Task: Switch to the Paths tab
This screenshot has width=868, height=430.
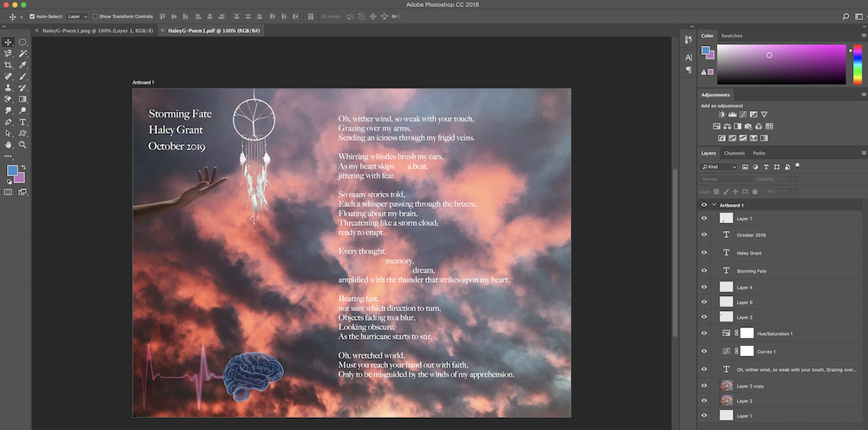Action: tap(759, 153)
